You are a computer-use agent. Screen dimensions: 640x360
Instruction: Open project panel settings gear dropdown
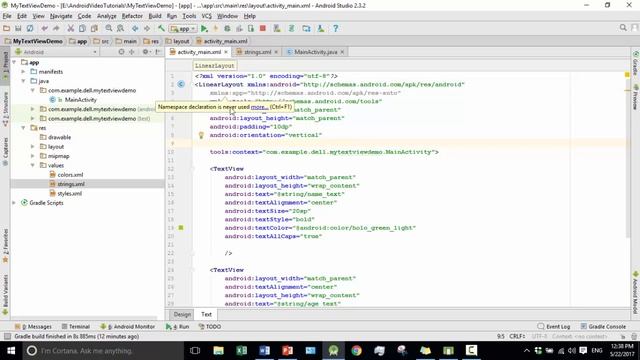coord(146,52)
